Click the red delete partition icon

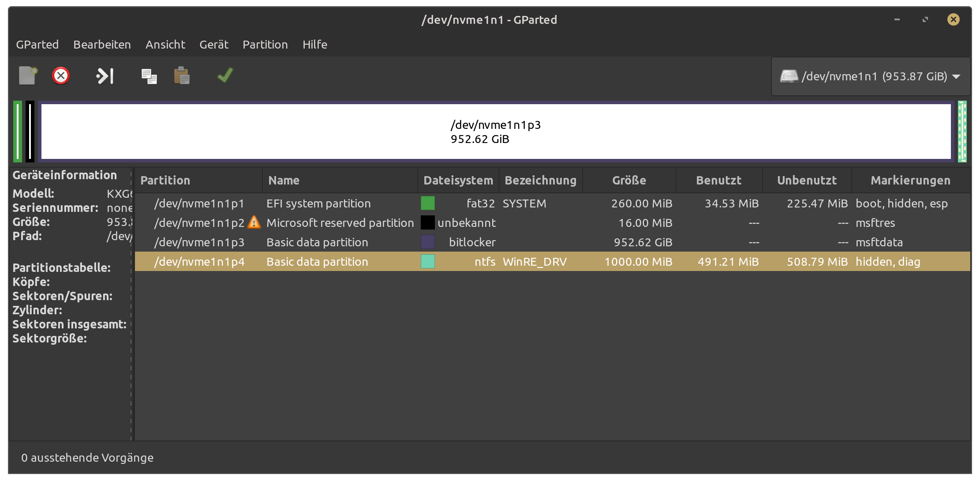click(x=61, y=75)
